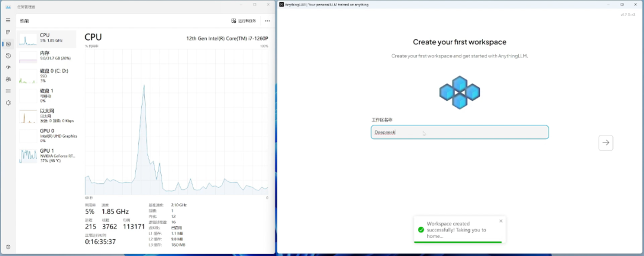Select Disk 0 (C: D:) performance entry
Viewport: 644px width, 256px height.
tap(47, 76)
